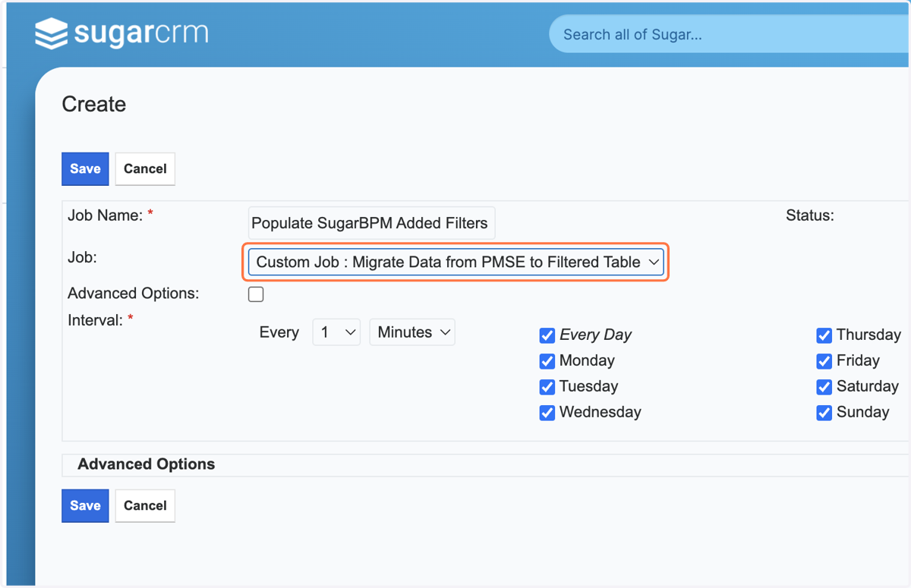Uncheck the Saturday checkbox
Viewport: 911px width, 588px height.
click(x=824, y=386)
